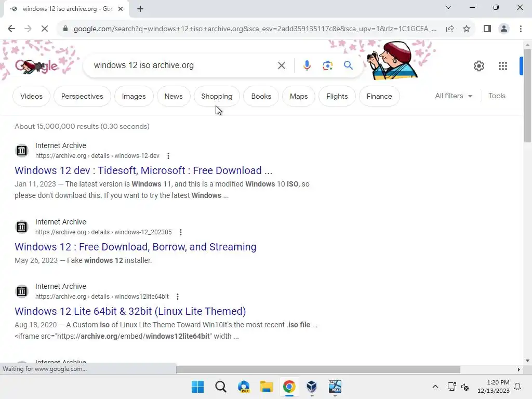Click the archive.org windows-12_202305 URL
532x399 pixels.
[103, 232]
